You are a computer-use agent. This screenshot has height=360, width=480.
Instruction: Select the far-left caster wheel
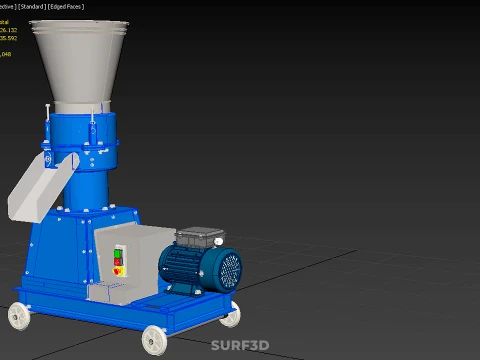pyautogui.click(x=19, y=316)
